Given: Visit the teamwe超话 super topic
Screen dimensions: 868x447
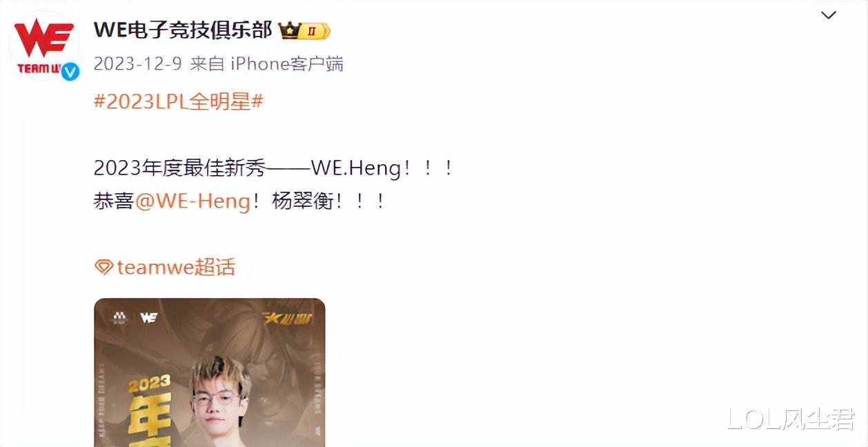Looking at the screenshot, I should [x=176, y=267].
